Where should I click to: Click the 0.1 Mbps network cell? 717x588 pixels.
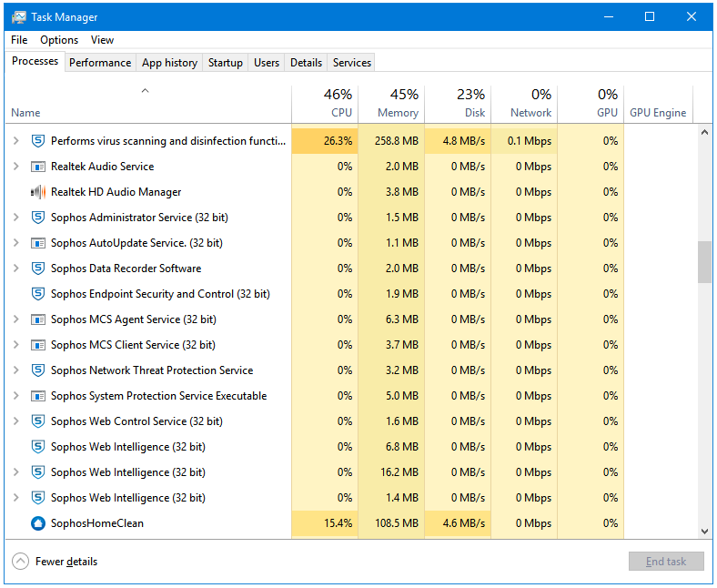pos(524,141)
